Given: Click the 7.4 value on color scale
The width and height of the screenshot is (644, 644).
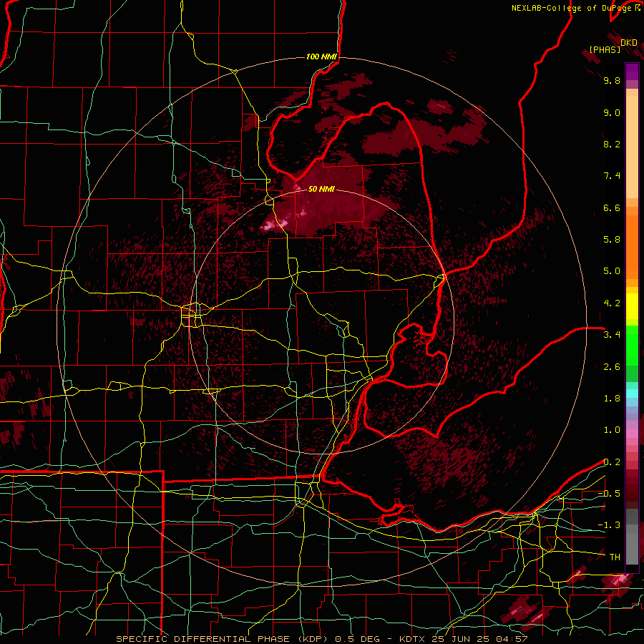Looking at the screenshot, I should (612, 176).
